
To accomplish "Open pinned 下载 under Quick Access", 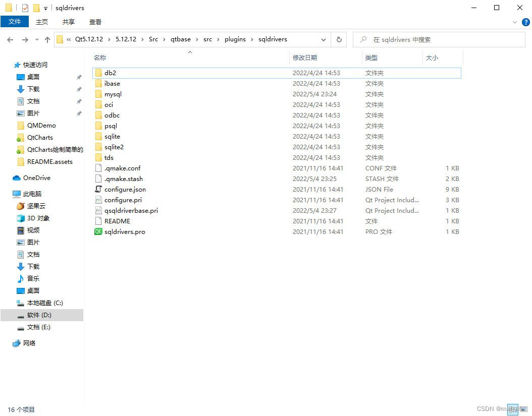I will pos(33,89).
